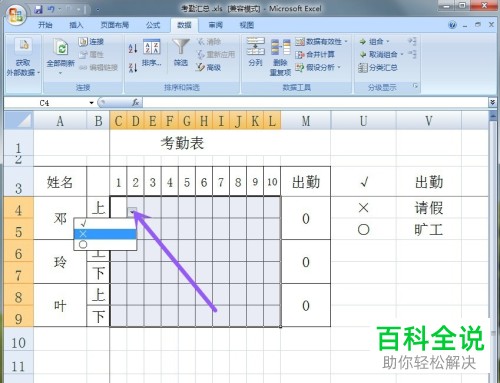Open Excel help via question mark icon
The width and height of the screenshot is (500, 383).
click(452, 25)
